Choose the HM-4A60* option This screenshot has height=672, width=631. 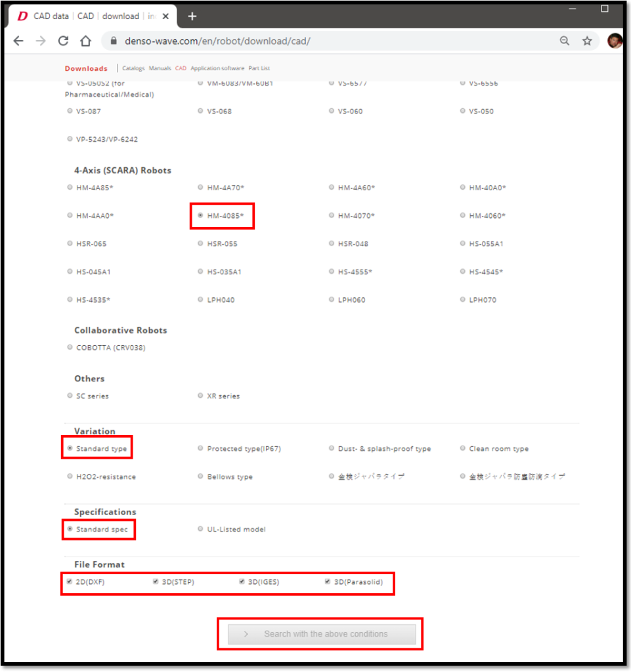pos(332,187)
